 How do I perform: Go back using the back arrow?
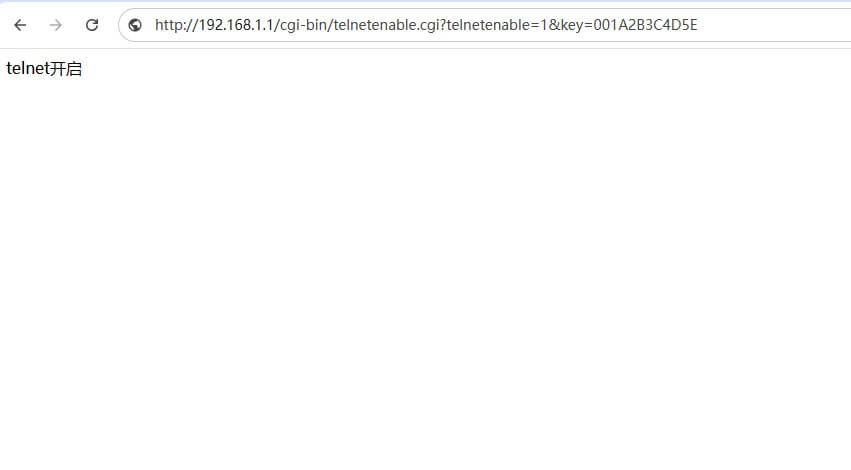pos(20,25)
